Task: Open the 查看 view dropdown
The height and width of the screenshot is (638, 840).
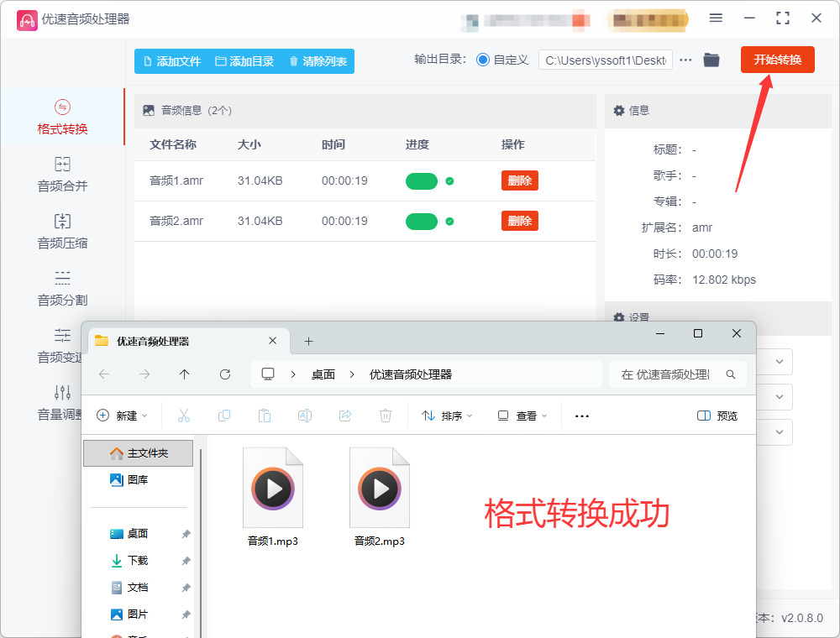Action: pyautogui.click(x=522, y=416)
